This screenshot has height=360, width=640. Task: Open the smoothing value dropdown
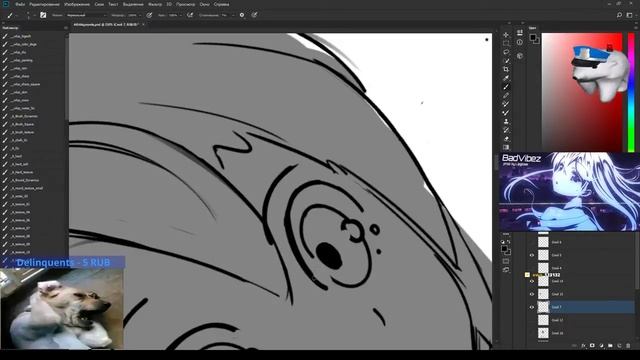(x=233, y=15)
